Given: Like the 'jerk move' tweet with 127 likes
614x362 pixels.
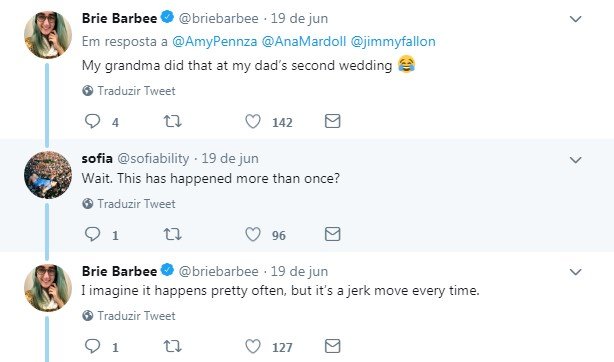Looking at the screenshot, I should (x=253, y=346).
